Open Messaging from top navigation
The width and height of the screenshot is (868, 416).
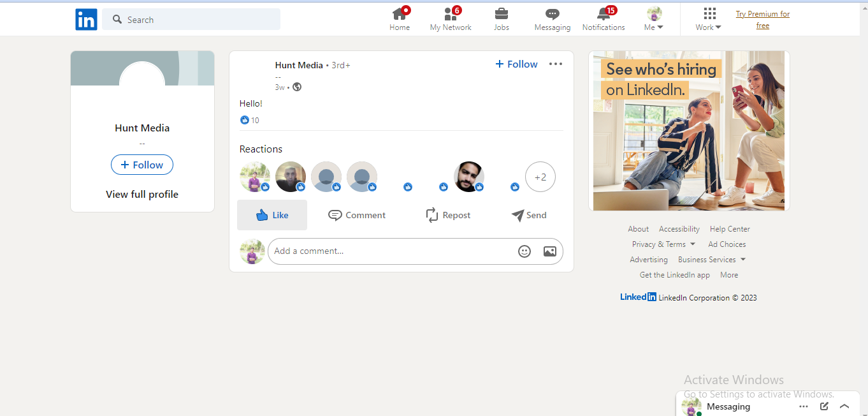point(553,19)
